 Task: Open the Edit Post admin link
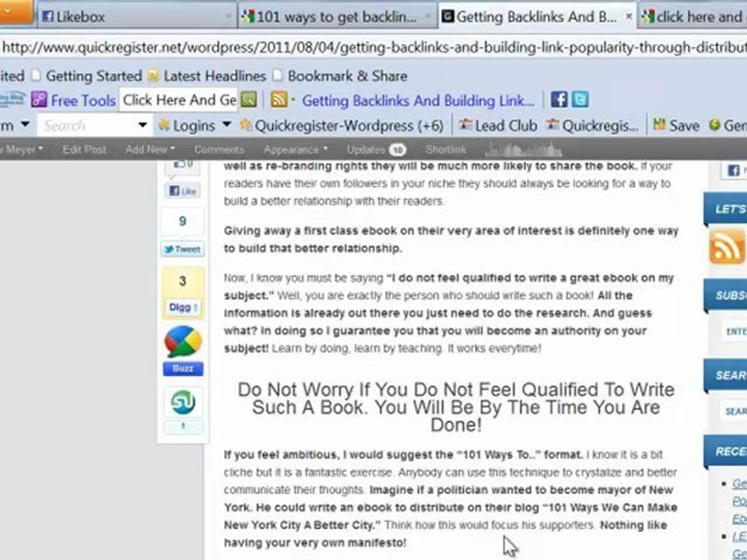(84, 149)
